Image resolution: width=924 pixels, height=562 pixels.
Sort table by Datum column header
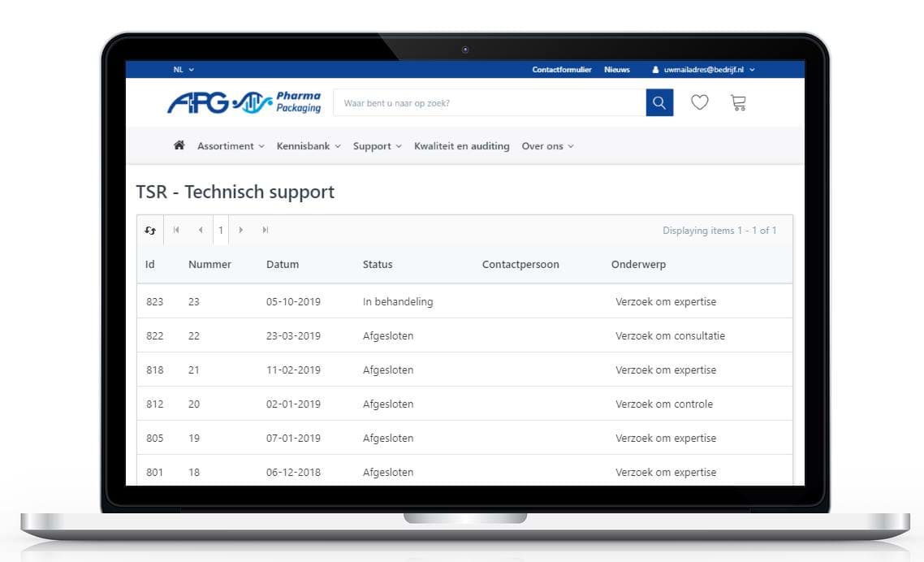point(283,265)
